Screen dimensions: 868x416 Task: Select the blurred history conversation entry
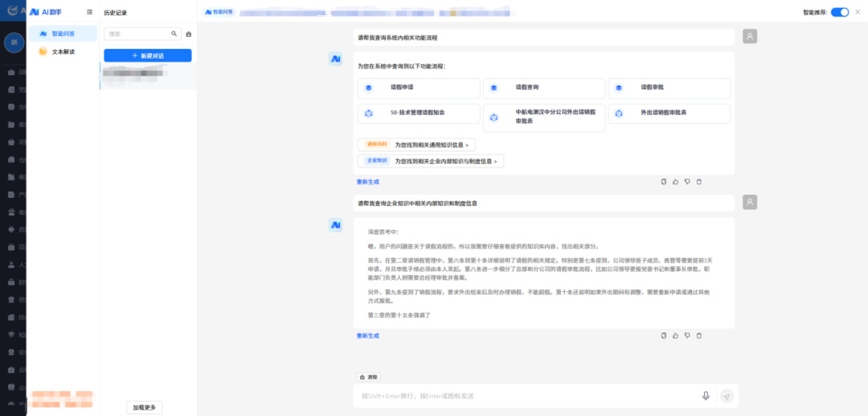click(148, 76)
